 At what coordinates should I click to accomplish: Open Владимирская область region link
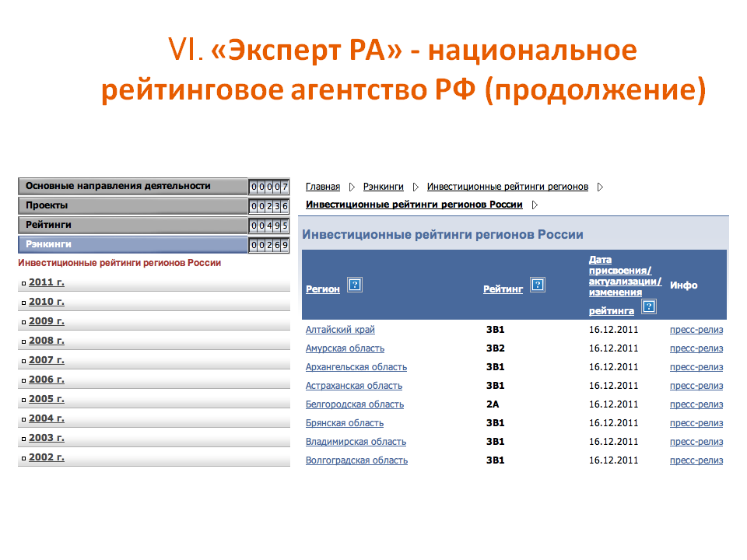pos(356,442)
